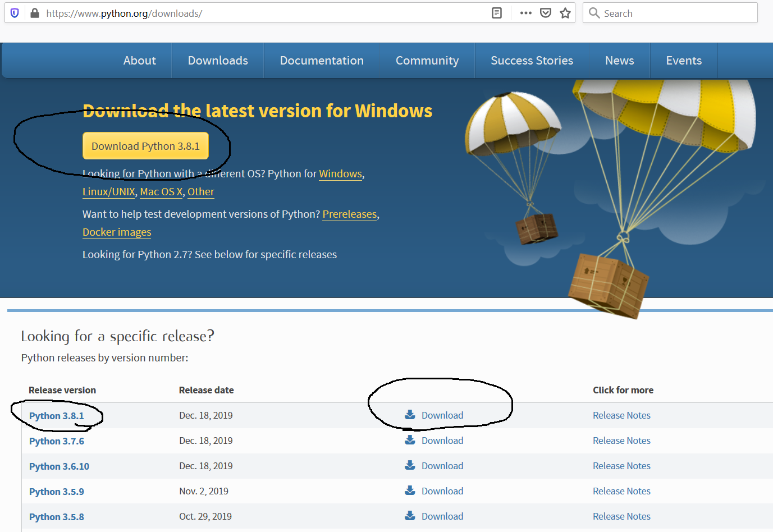Open the Success Stories menu
The height and width of the screenshot is (532, 773).
(x=532, y=61)
